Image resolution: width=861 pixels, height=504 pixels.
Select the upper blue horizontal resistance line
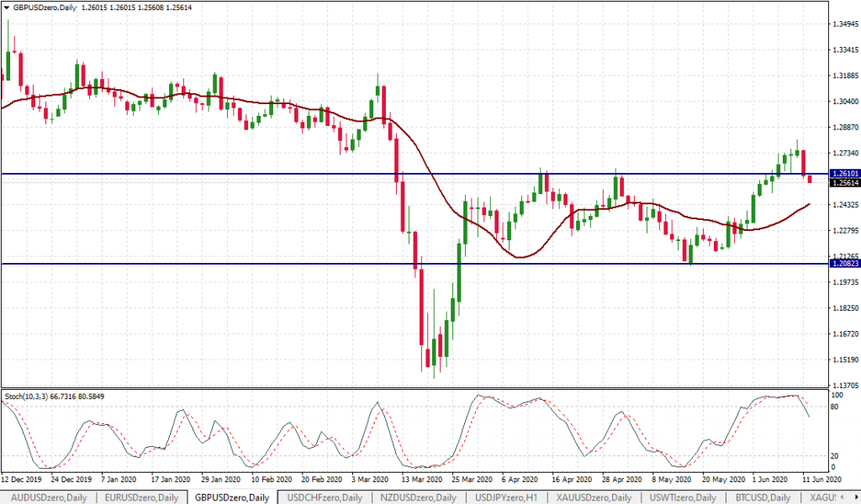(x=336, y=174)
